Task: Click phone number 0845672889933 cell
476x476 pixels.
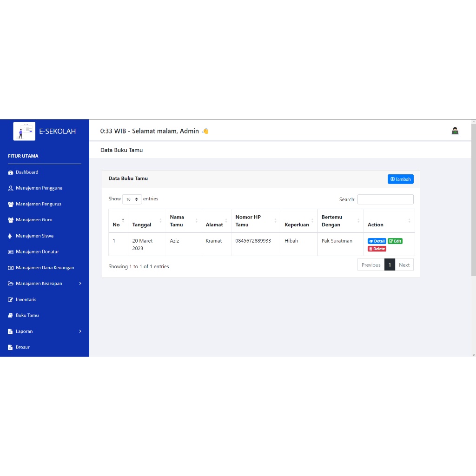Action: tap(256, 245)
